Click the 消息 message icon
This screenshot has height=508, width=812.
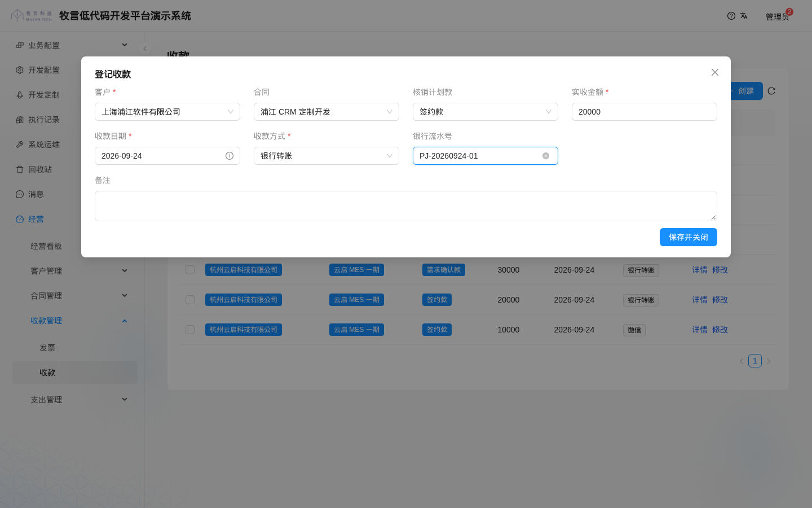(x=20, y=194)
